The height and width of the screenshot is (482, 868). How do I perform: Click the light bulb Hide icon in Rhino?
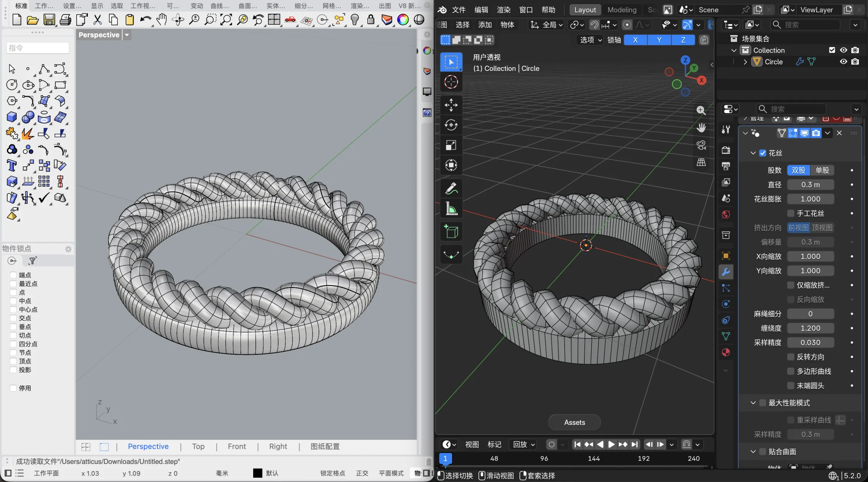(355, 20)
